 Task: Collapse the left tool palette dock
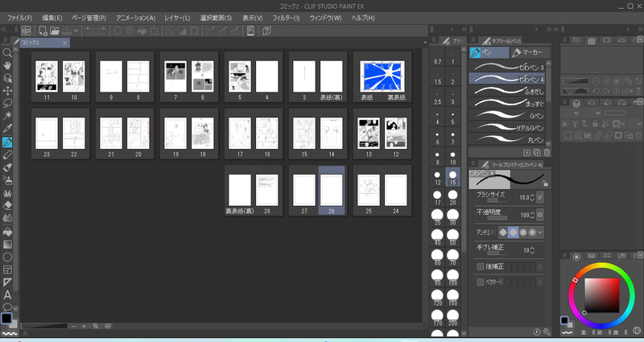click(4, 30)
